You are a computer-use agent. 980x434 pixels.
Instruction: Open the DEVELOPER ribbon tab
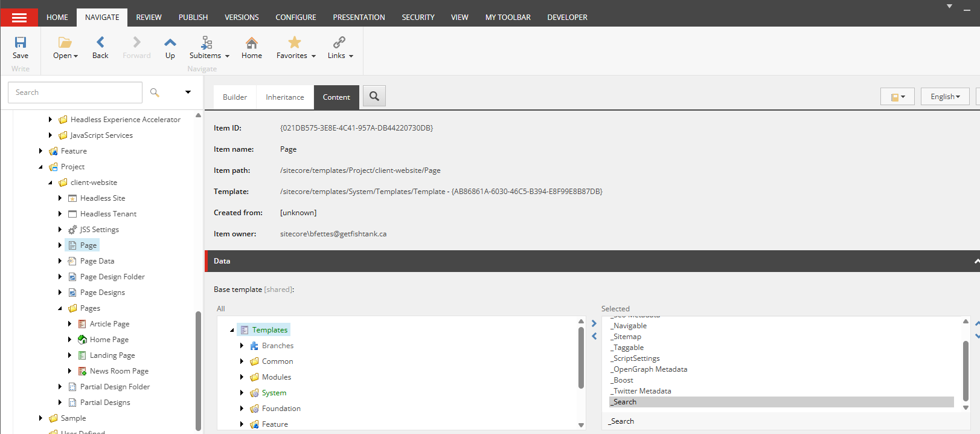(x=567, y=18)
